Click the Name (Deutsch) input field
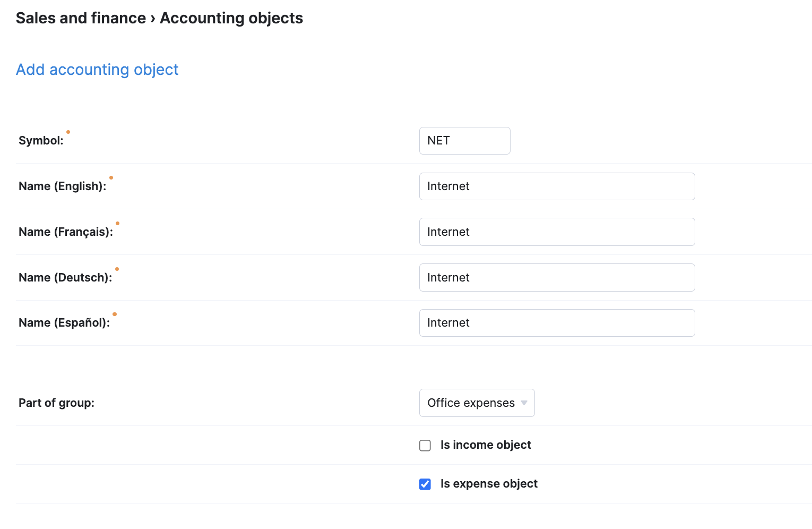The image size is (812, 529). (x=557, y=278)
